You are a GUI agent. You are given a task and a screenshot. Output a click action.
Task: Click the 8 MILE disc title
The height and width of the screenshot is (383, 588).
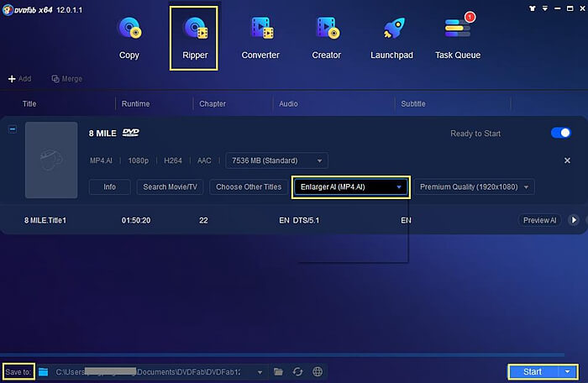(102, 134)
